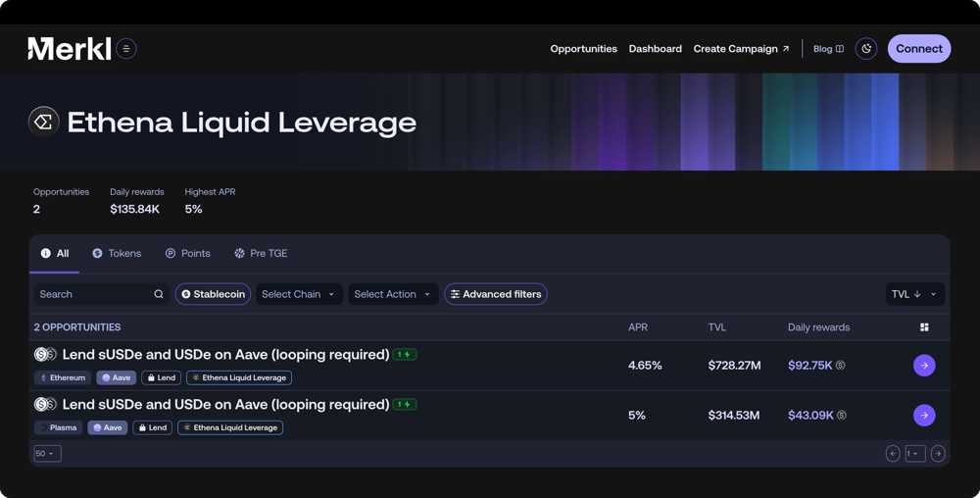Image resolution: width=980 pixels, height=498 pixels.
Task: Switch to the All tab
Action: click(x=55, y=254)
